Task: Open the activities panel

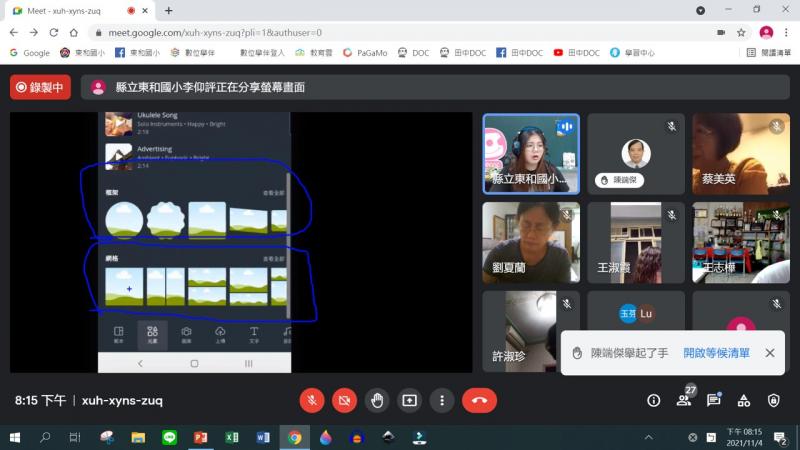Action: point(744,401)
